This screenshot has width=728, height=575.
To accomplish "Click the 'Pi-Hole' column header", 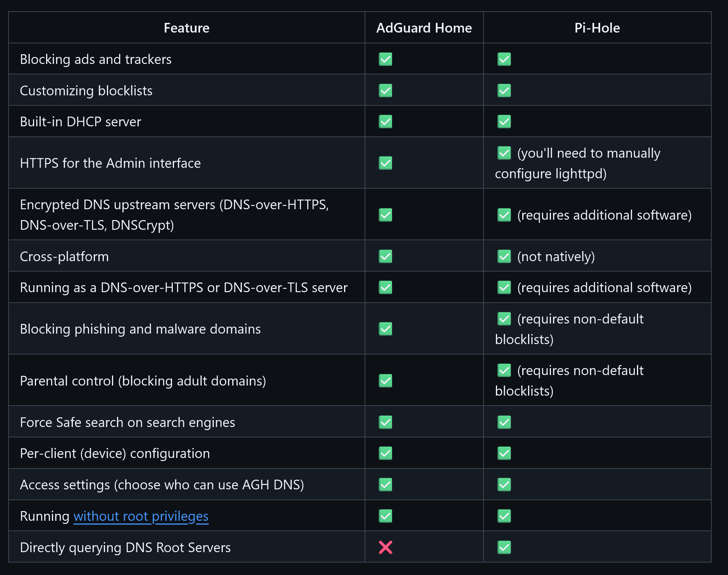I will pos(597,28).
